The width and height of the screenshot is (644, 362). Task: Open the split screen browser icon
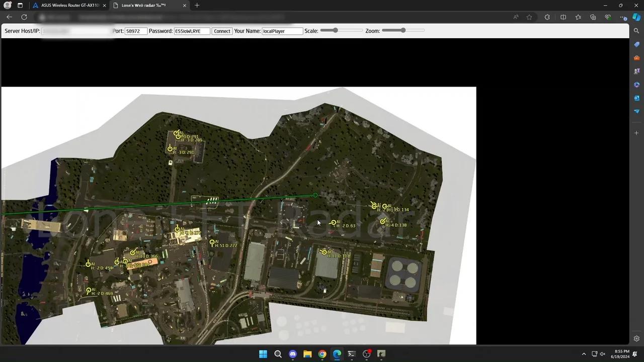click(x=563, y=17)
